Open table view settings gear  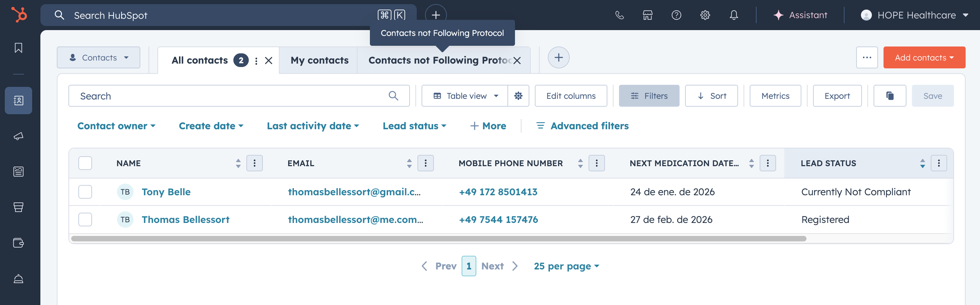tap(518, 96)
